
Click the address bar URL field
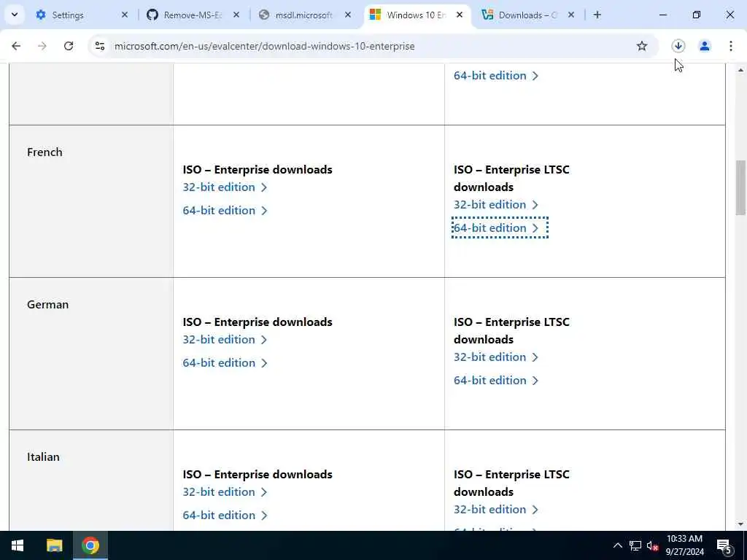(371, 46)
